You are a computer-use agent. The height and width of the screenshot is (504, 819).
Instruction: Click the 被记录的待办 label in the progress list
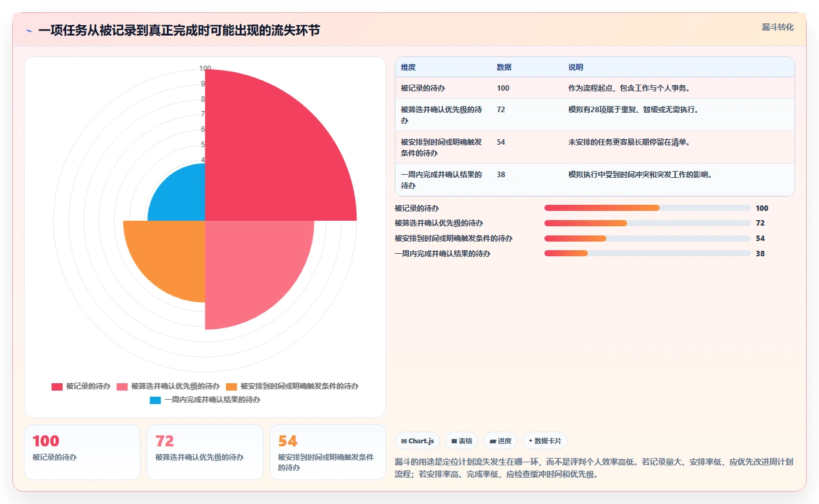tap(417, 208)
